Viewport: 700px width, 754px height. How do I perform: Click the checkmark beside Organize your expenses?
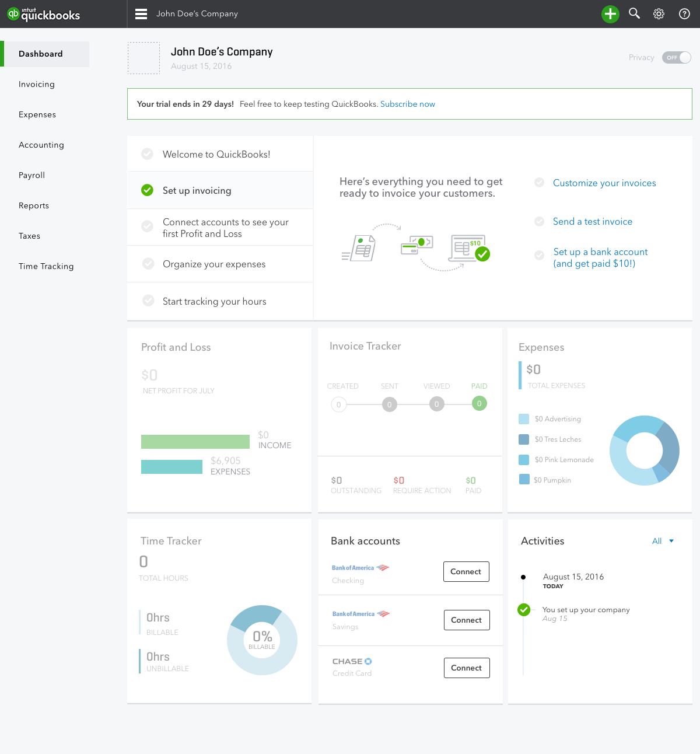[149, 263]
